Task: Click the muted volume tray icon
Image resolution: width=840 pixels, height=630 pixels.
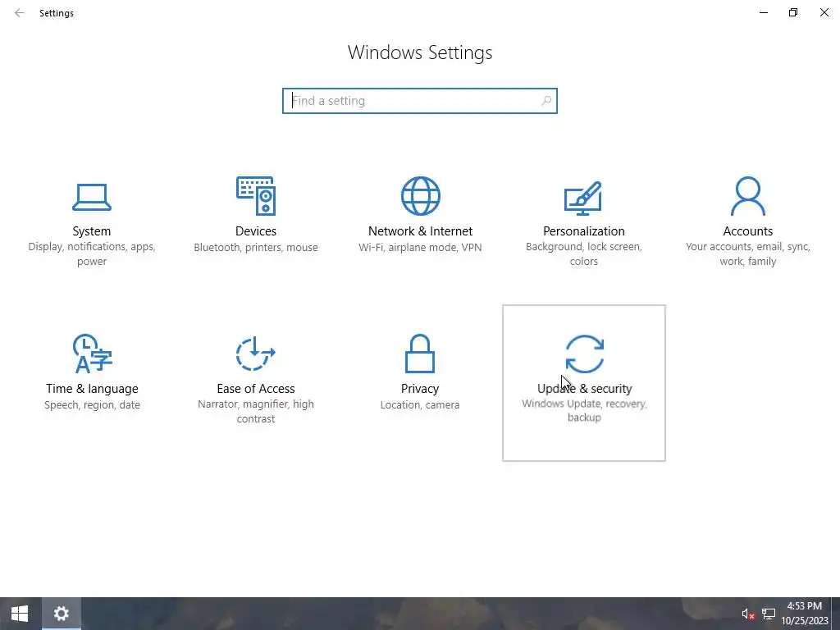Action: pos(748,614)
